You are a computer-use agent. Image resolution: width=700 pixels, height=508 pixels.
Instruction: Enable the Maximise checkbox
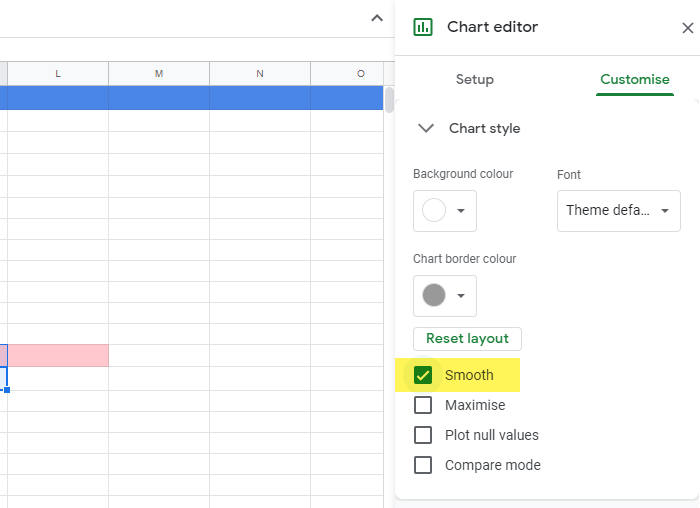coord(423,405)
